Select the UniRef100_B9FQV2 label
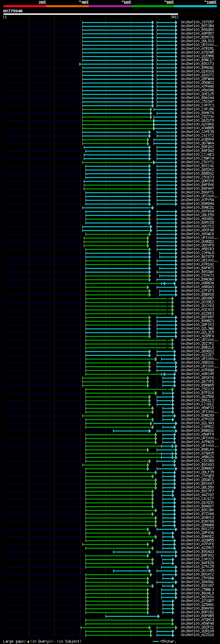 [197, 147]
